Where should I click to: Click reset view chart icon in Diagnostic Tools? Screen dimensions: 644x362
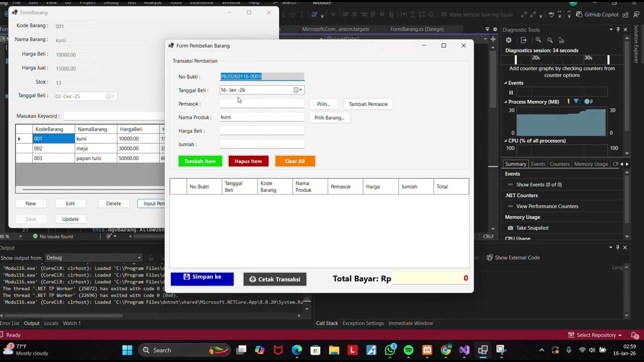point(561,40)
